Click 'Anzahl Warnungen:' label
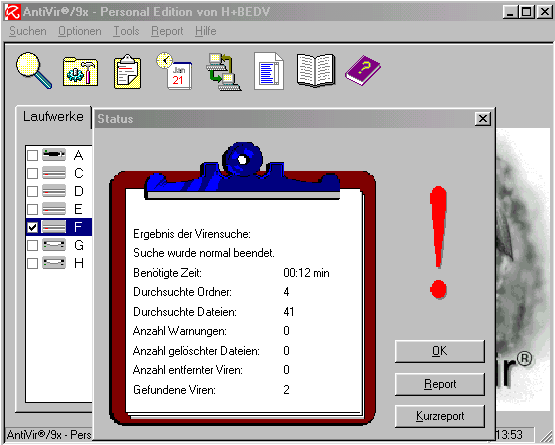The image size is (555, 445). (x=180, y=331)
